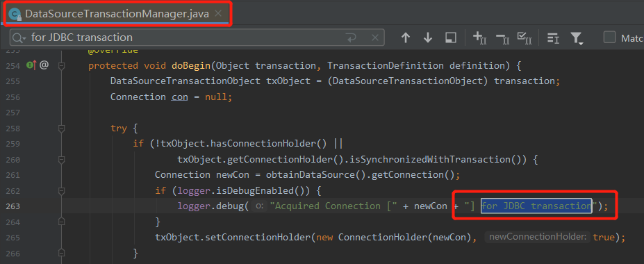The height and width of the screenshot is (264, 644).
Task: Clear the search field text
Action: click(x=374, y=38)
